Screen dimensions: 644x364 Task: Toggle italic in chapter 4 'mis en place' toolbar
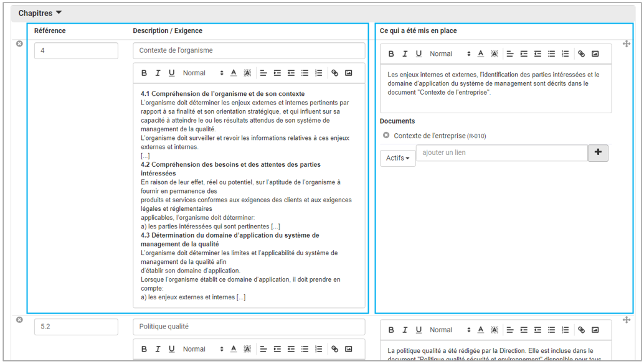click(x=405, y=54)
